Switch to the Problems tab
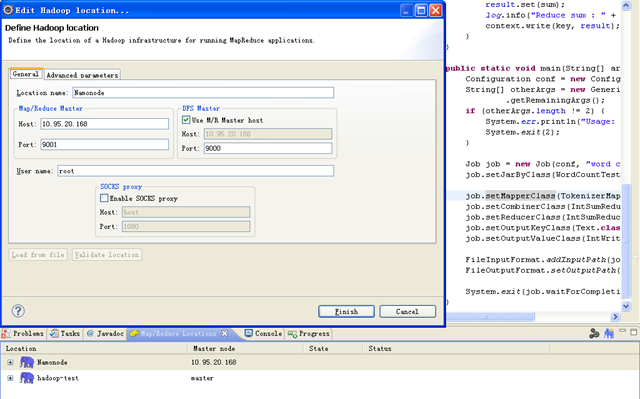Viewport: 640px width, 399px height. pos(23,333)
